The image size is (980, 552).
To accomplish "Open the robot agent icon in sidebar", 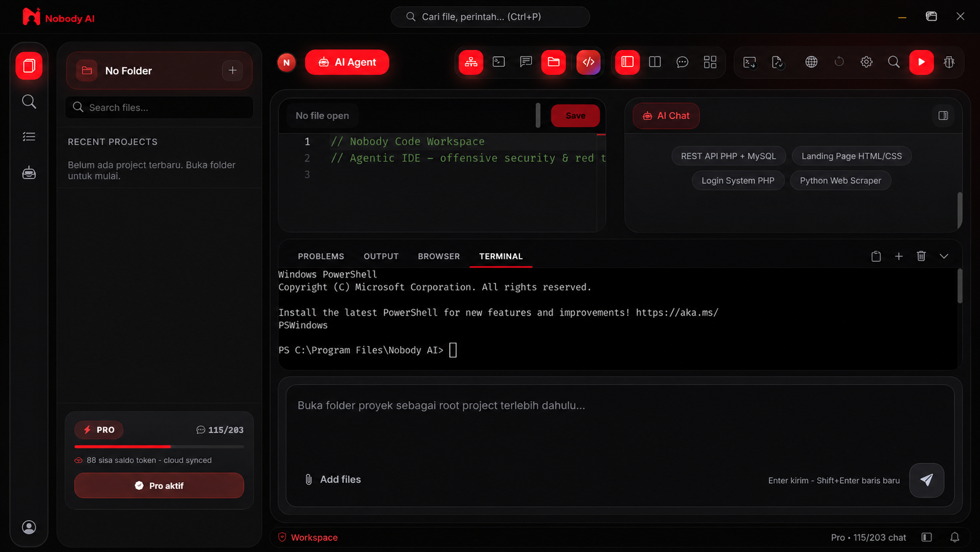I will pos(29,173).
